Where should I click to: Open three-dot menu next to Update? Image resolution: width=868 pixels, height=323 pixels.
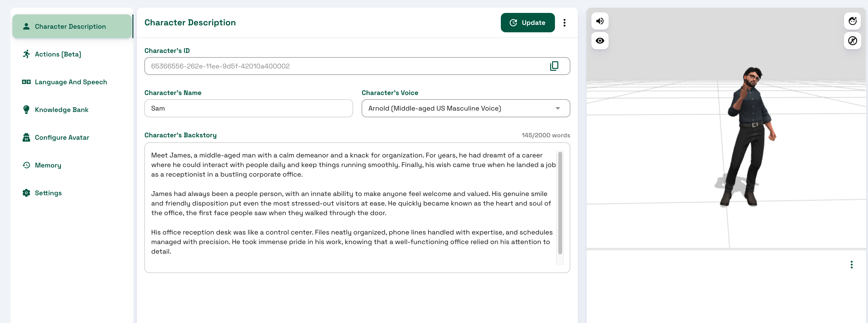564,22
